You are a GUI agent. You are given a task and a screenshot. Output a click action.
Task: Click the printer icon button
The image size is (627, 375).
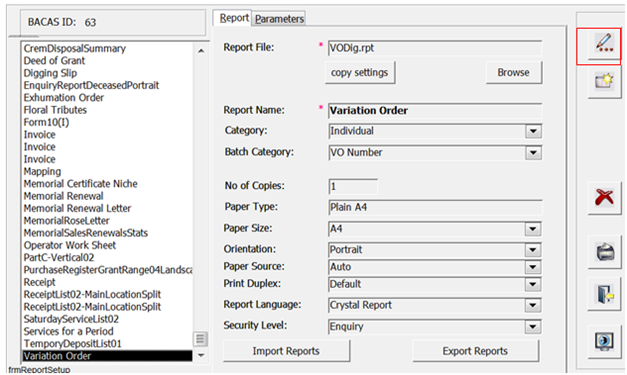pos(604,252)
